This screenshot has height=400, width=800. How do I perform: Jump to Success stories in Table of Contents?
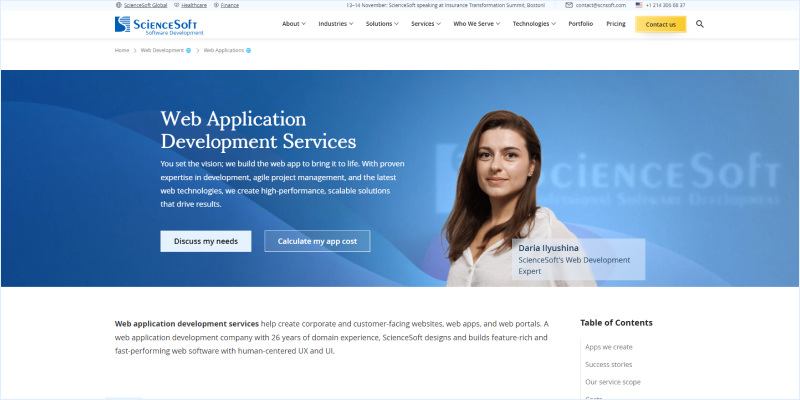609,364
